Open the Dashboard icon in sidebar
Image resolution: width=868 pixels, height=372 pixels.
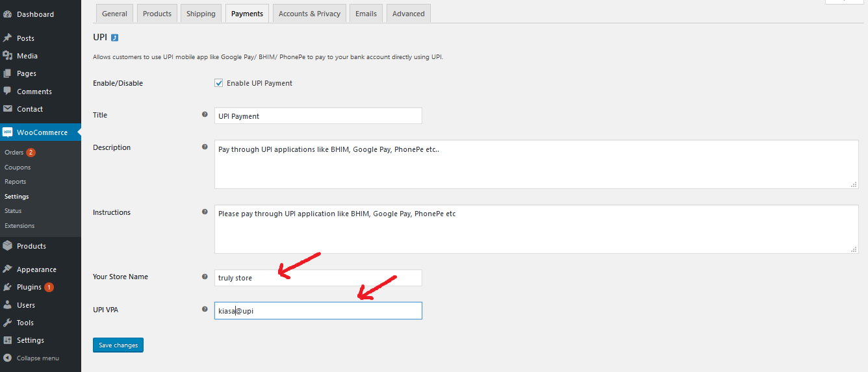(x=8, y=14)
